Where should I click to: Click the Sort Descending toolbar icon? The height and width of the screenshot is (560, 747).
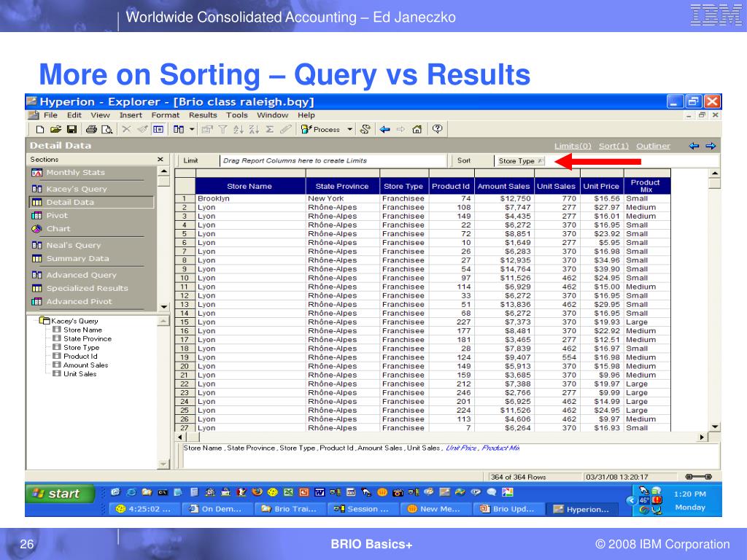(254, 129)
